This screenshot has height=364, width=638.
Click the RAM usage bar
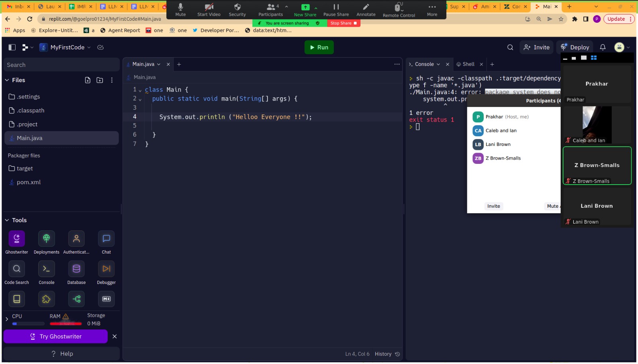(65, 323)
